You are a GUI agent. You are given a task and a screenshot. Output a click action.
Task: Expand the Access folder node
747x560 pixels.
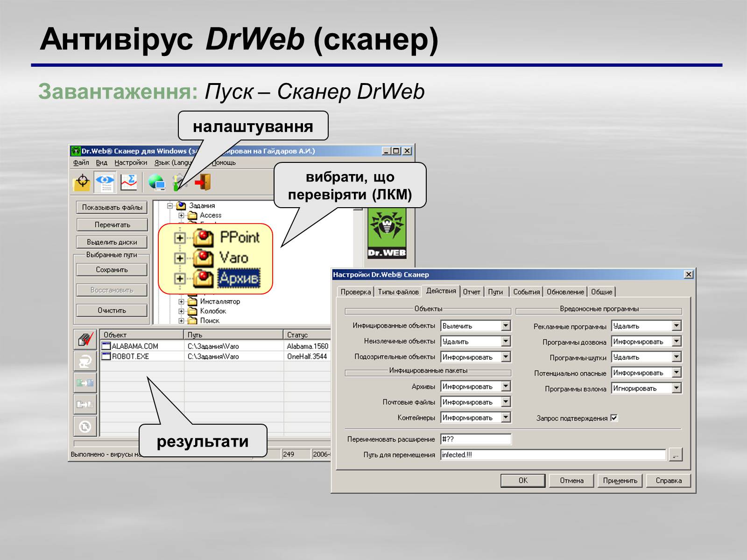point(181,216)
